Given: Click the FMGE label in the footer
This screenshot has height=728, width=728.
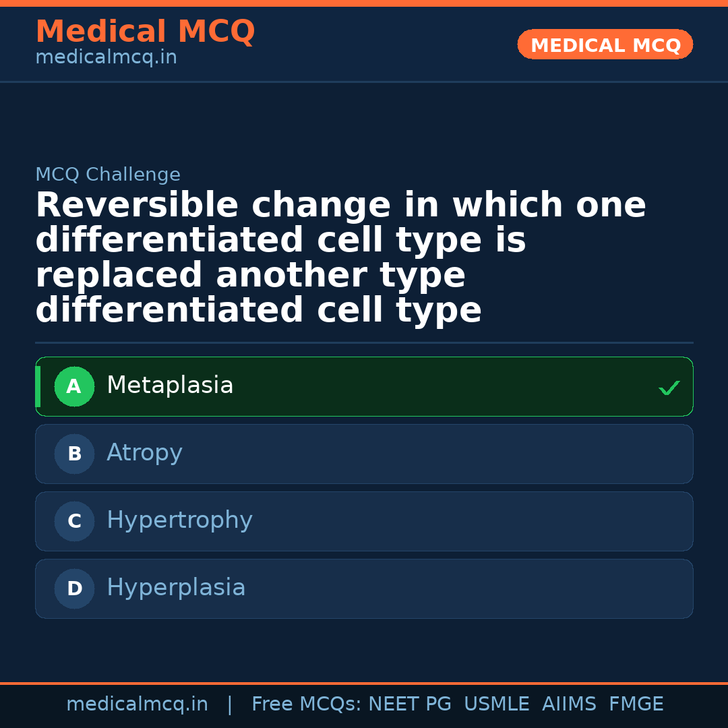Looking at the screenshot, I should (636, 704).
